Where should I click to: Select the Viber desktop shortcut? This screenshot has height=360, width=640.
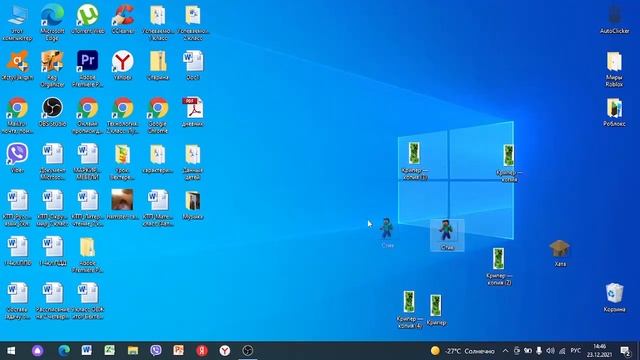coord(17,158)
